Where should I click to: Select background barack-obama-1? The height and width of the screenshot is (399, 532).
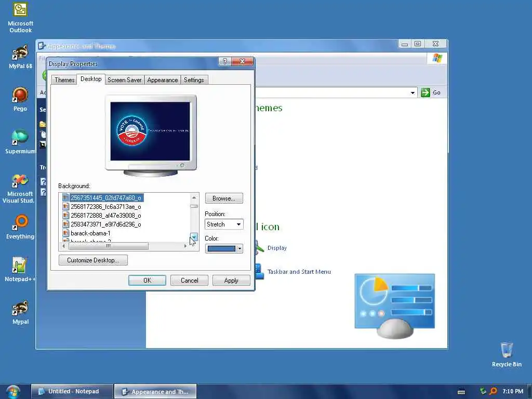pos(90,233)
